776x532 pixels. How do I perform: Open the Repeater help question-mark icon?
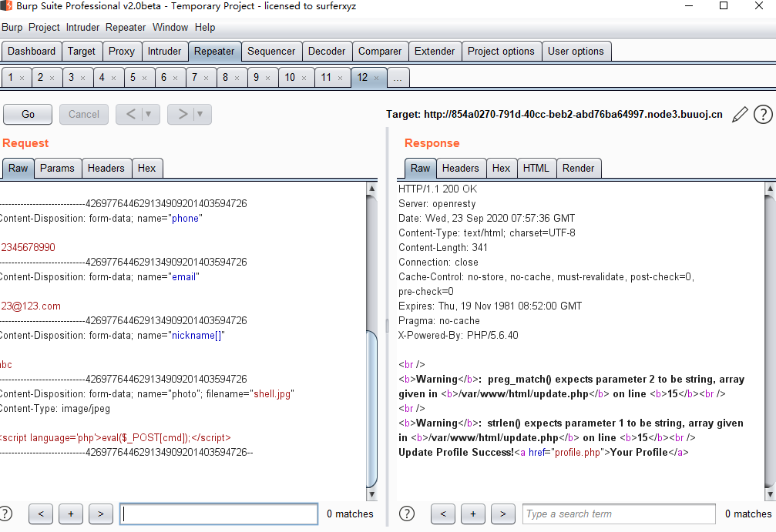coord(763,114)
